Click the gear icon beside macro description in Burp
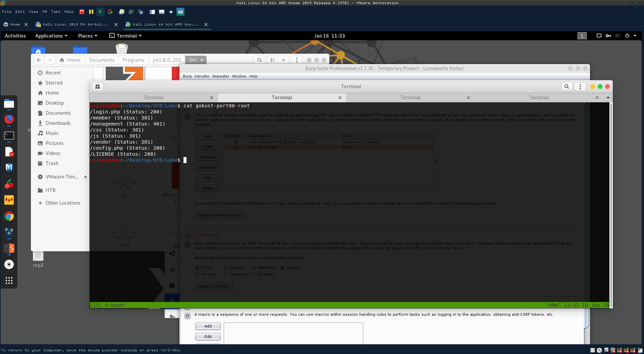The width and height of the screenshot is (644, 354). click(187, 316)
